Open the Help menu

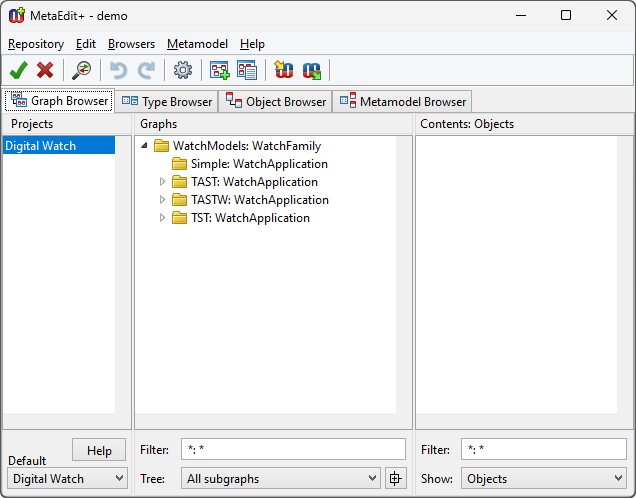point(252,44)
